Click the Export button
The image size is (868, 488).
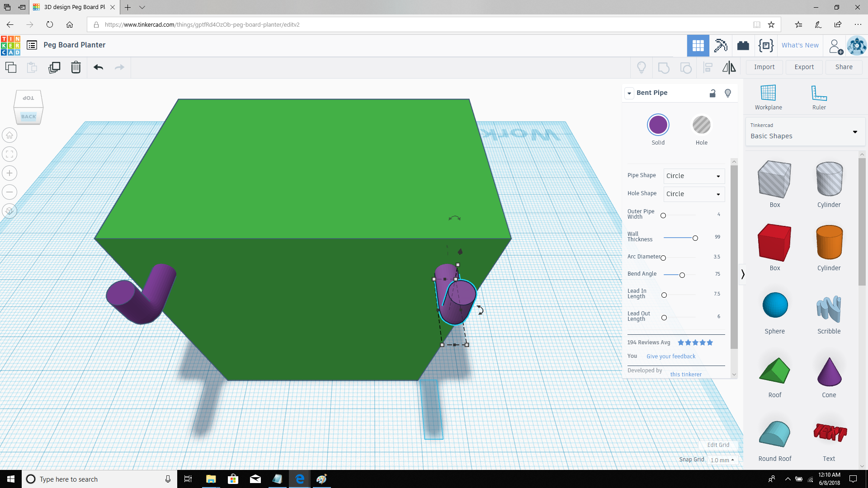click(804, 67)
